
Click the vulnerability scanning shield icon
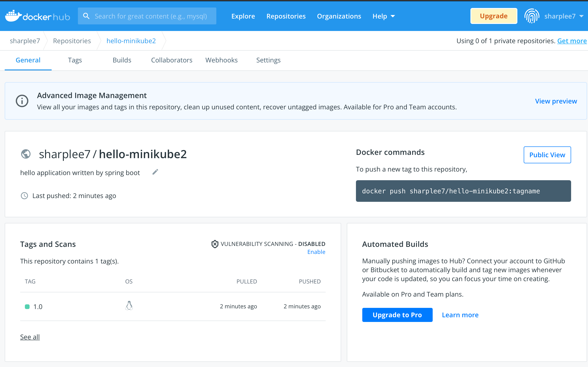click(x=215, y=244)
